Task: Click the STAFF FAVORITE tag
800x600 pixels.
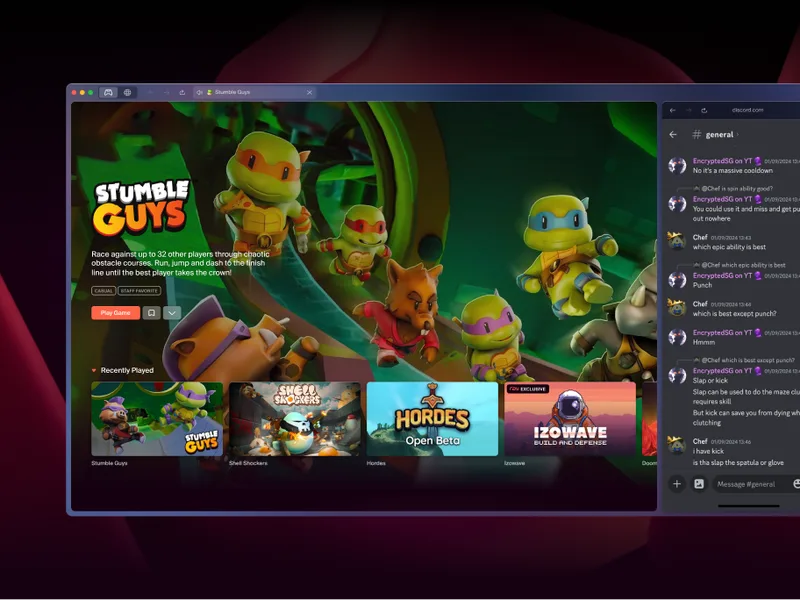Action: pos(139,291)
